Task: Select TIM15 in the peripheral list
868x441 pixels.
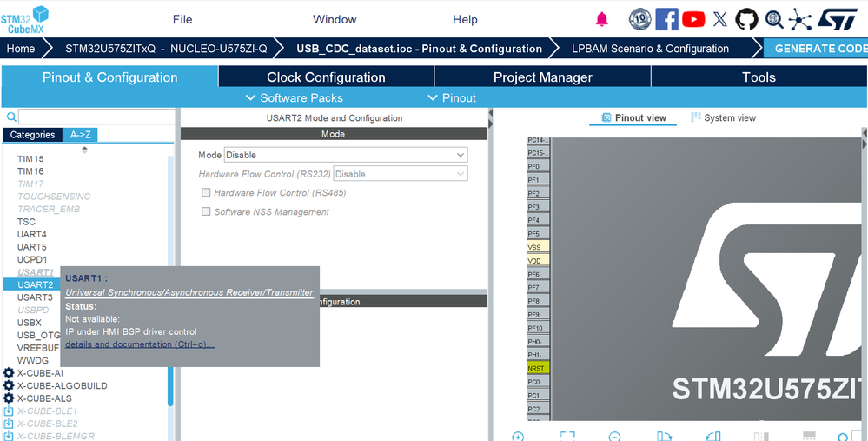Action: click(30, 158)
